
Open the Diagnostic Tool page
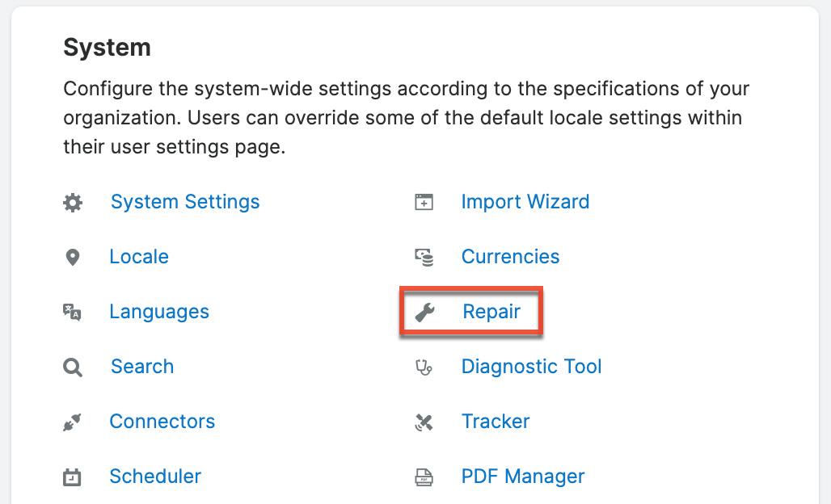(531, 367)
